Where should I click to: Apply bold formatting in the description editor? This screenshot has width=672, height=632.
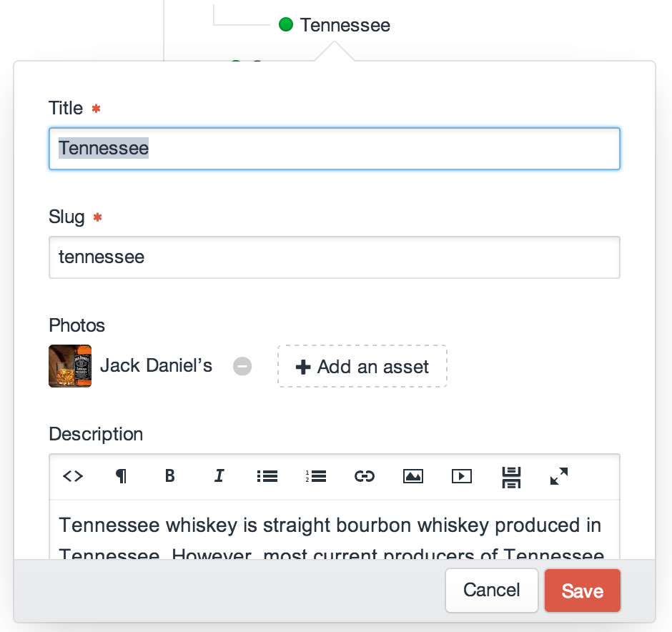pos(169,476)
